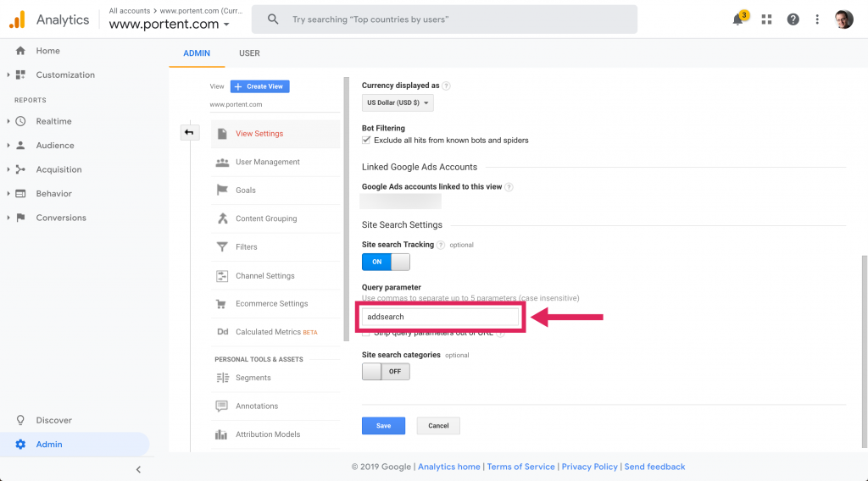Viewport: 868px width, 481px height.
Task: Open the Privacy Policy link
Action: coord(590,467)
